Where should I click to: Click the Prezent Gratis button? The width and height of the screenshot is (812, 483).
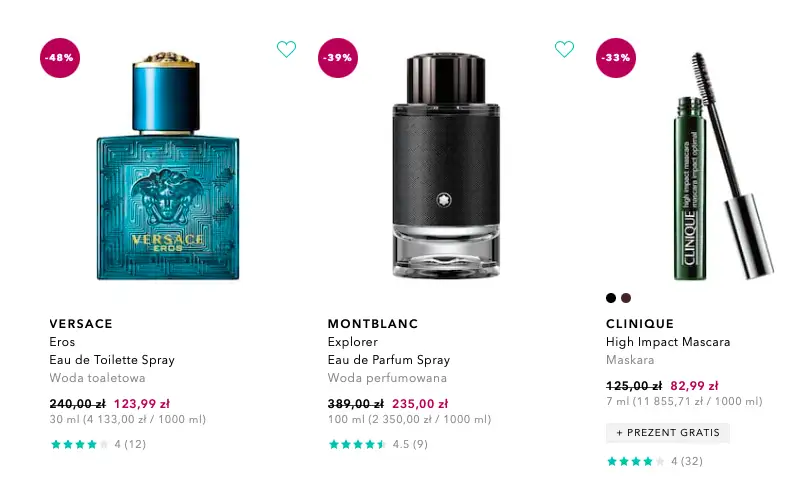click(x=668, y=433)
